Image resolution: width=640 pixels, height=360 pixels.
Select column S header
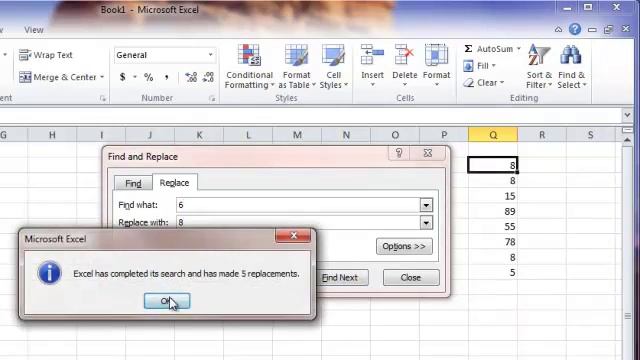pyautogui.click(x=591, y=135)
